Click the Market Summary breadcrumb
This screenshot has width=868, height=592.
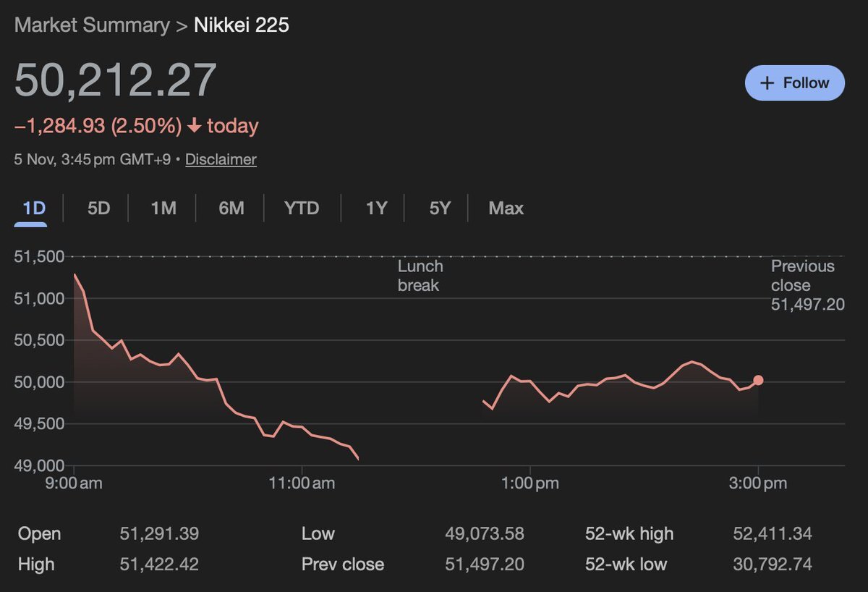(91, 25)
